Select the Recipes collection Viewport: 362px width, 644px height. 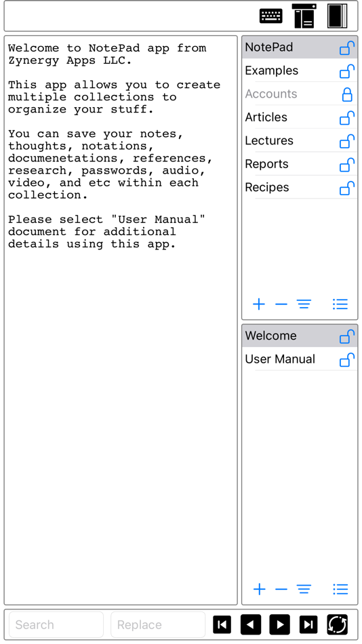(x=300, y=188)
